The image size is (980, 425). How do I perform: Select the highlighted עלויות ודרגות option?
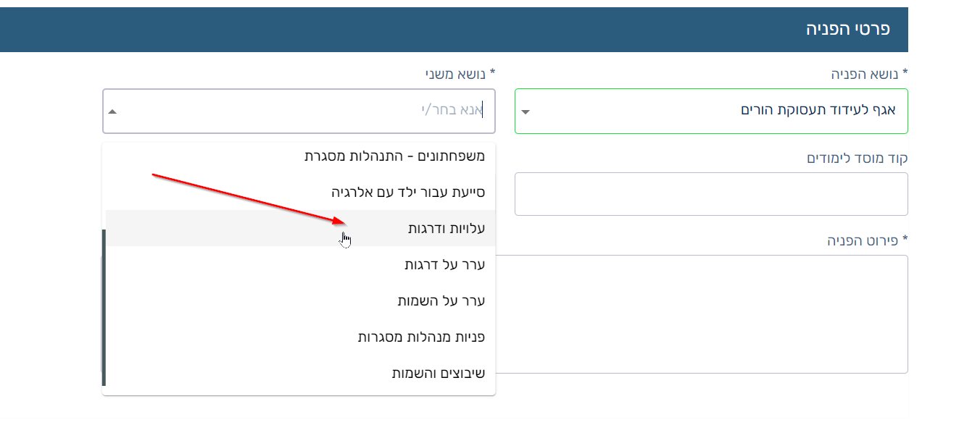pos(447,228)
